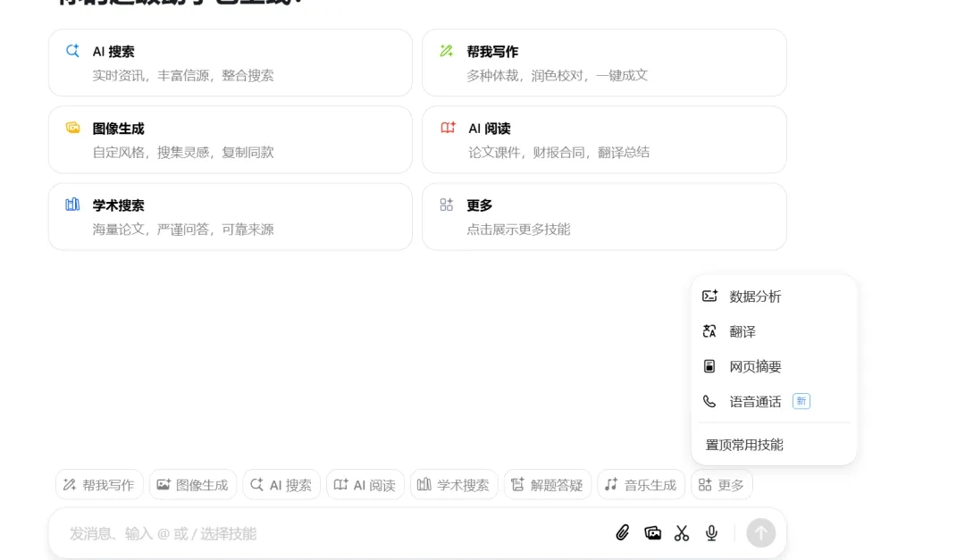This screenshot has height=560, width=965.
Task: Select the 解题答疑 skill chip
Action: 547,485
